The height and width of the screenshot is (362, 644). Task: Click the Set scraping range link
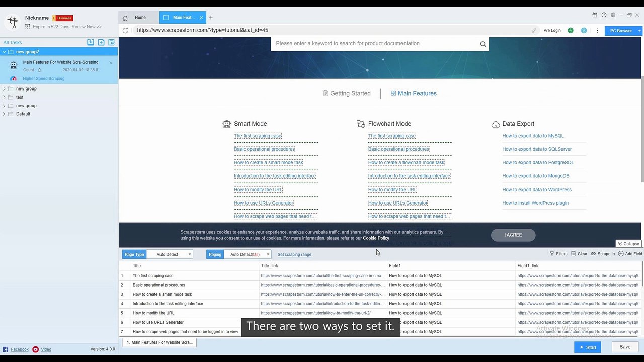294,255
